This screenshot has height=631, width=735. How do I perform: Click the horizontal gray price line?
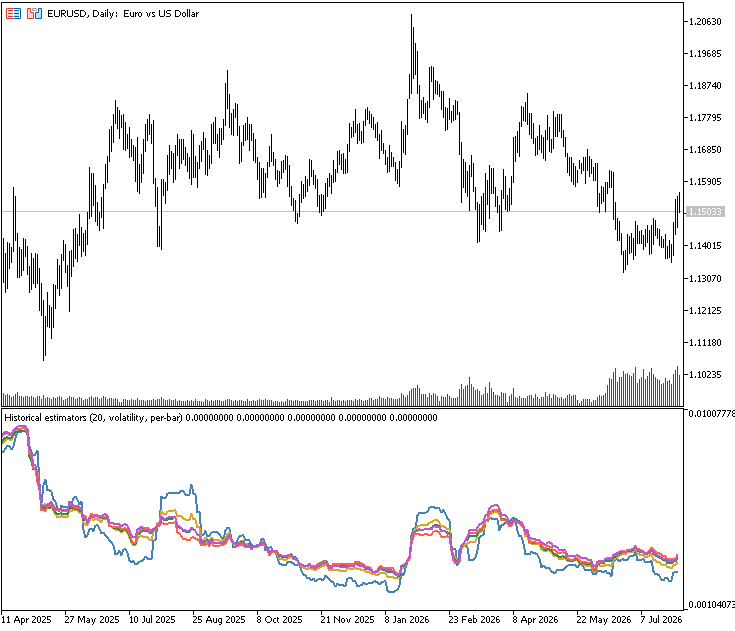coord(342,211)
